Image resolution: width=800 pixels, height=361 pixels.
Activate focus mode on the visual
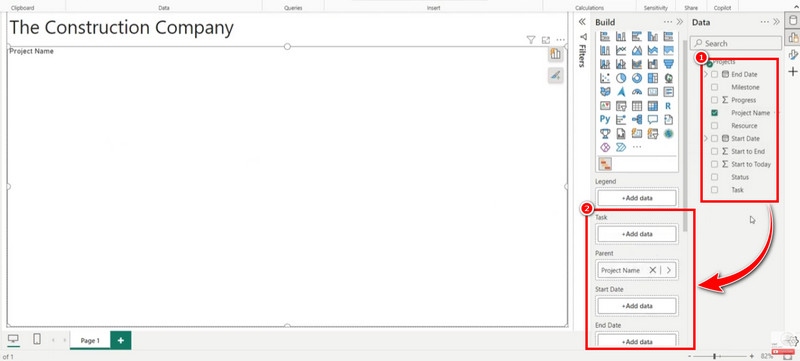point(546,39)
